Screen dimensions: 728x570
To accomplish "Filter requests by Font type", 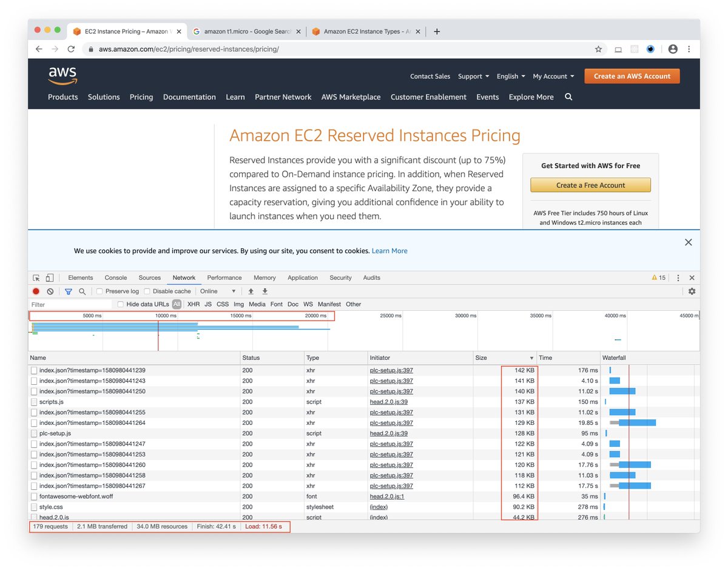I will pos(277,304).
